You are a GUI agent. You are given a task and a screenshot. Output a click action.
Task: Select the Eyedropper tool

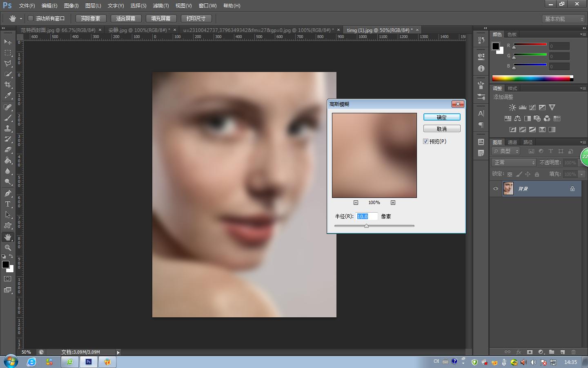[8, 96]
